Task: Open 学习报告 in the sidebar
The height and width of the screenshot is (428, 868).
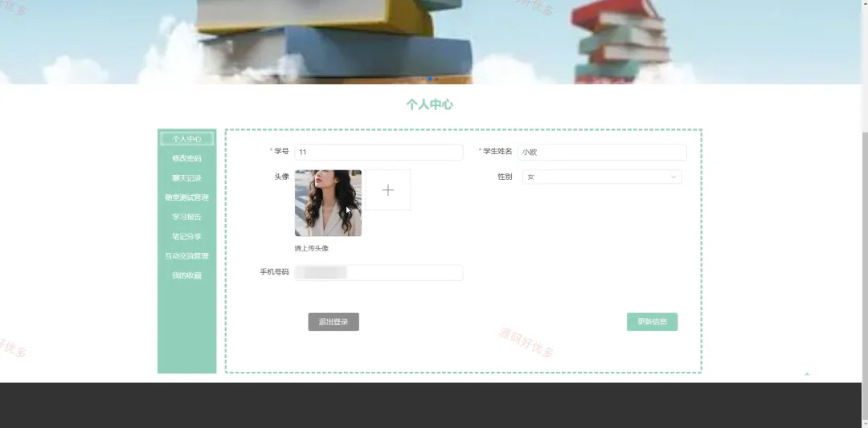Action: pyautogui.click(x=186, y=217)
